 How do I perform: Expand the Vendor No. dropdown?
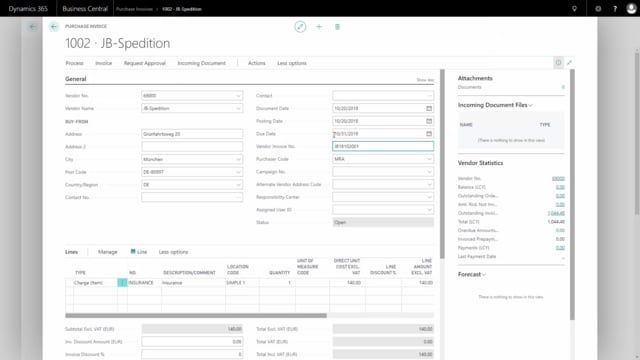(238, 96)
